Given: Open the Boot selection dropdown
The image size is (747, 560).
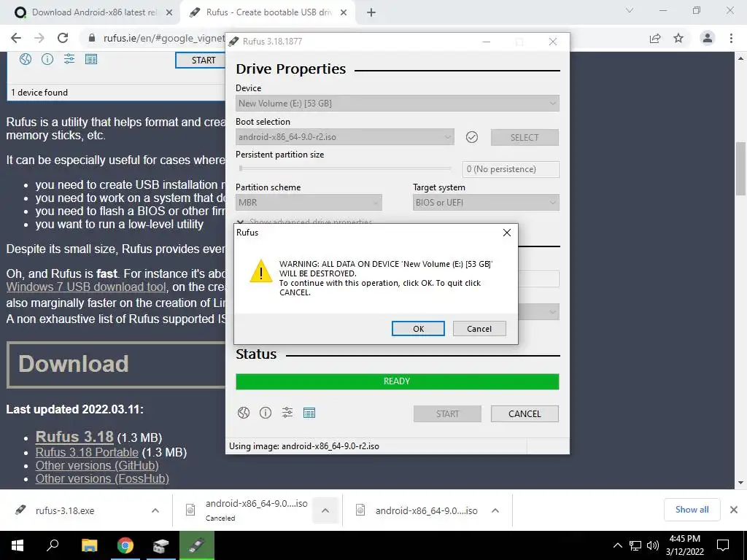Looking at the screenshot, I should 344,137.
